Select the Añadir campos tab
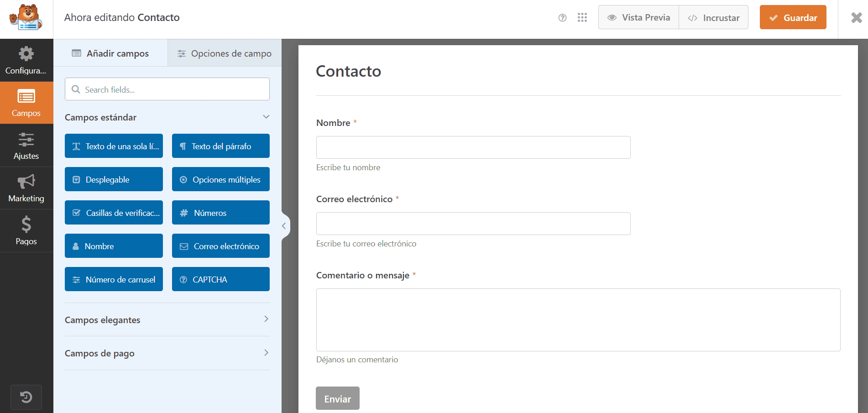Screen dimensions: 868x413 tap(110, 53)
